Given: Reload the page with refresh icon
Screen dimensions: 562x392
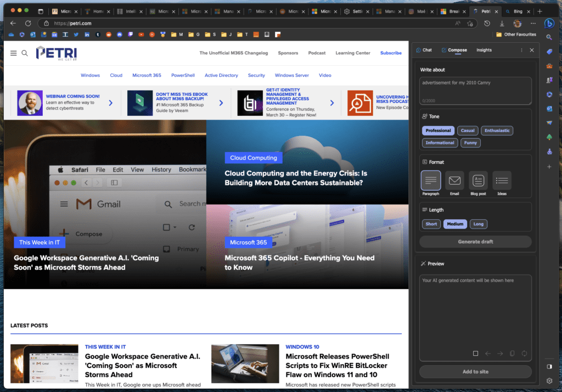Looking at the screenshot, I should pos(28,23).
